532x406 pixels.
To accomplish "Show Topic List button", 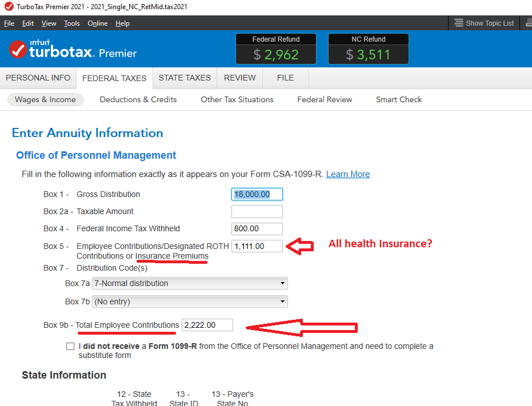I will coord(484,23).
